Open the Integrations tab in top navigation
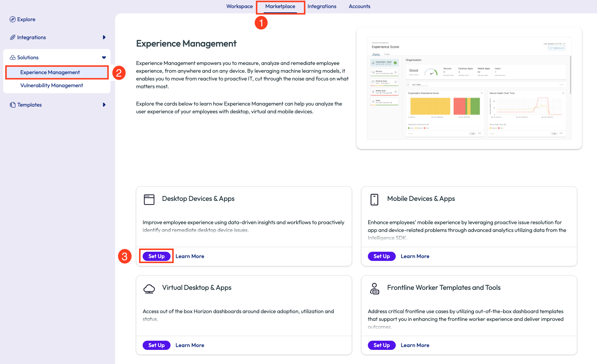597x364 pixels. pos(322,6)
